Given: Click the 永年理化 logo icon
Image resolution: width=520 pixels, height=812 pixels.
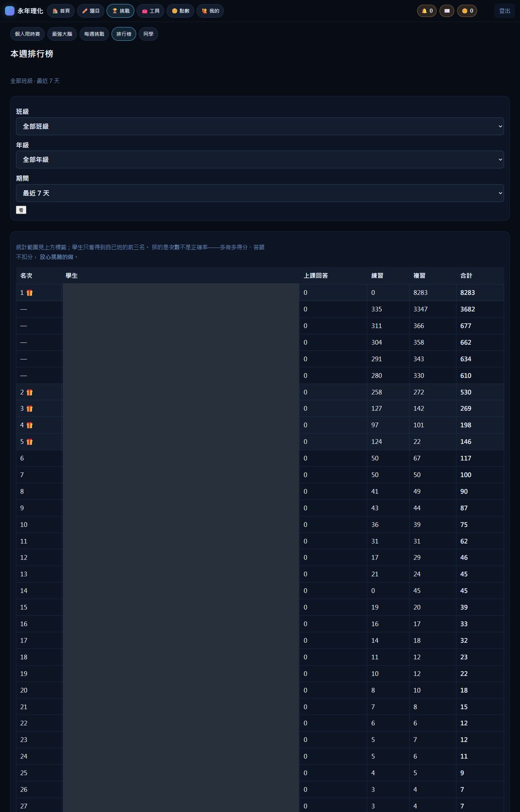Looking at the screenshot, I should click(10, 11).
